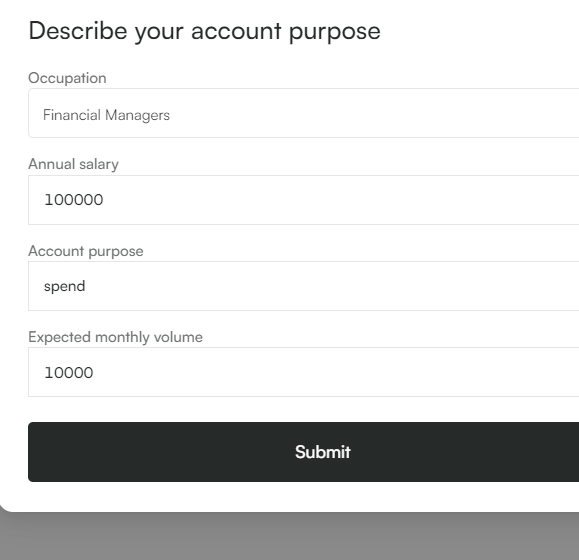
Task: Click the gray backdrop below the dialog
Action: coord(290,537)
